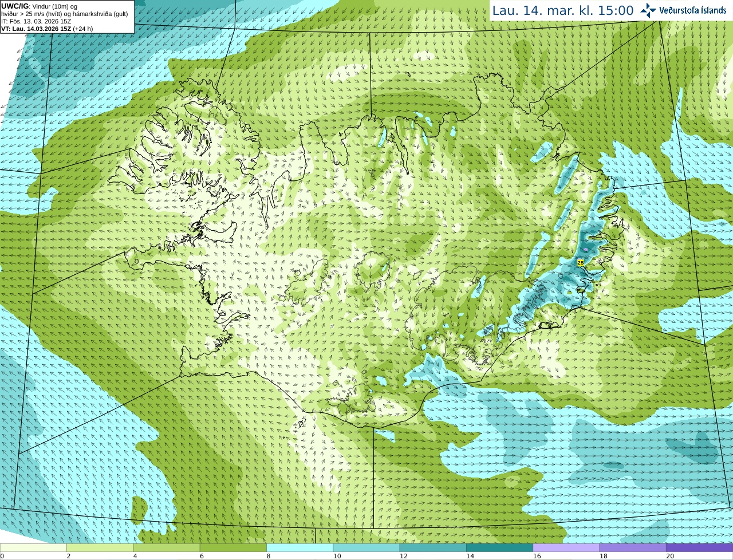733x560 pixels.
Task: Select the 16–18 m/s lavender legend swatch
Action: point(566,547)
